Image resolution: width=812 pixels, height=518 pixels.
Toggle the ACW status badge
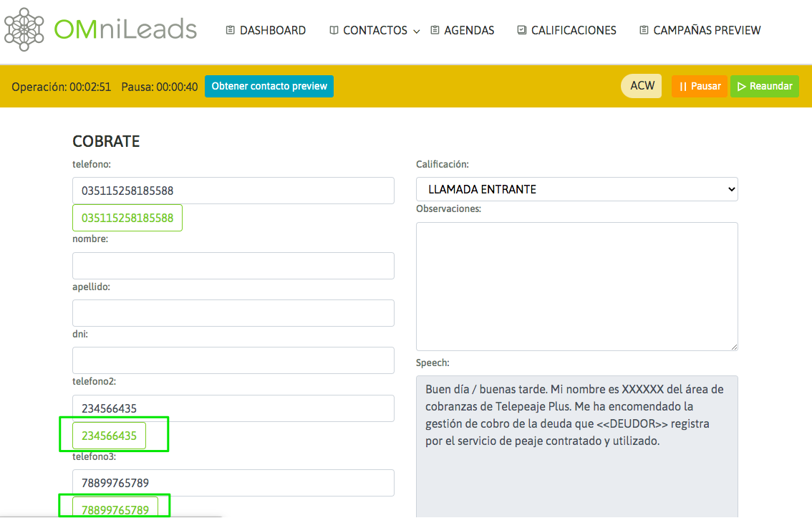point(642,86)
